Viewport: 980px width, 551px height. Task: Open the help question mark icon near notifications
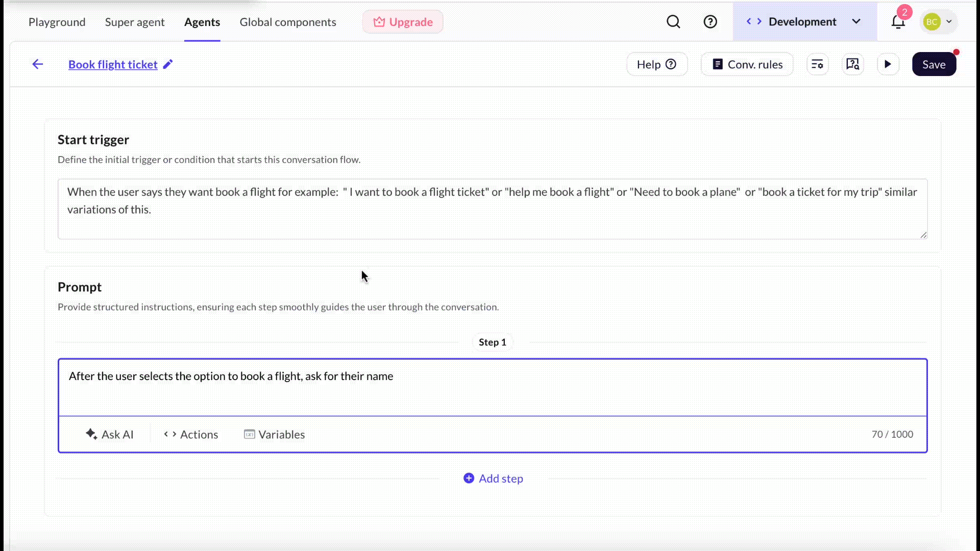pyautogui.click(x=710, y=21)
